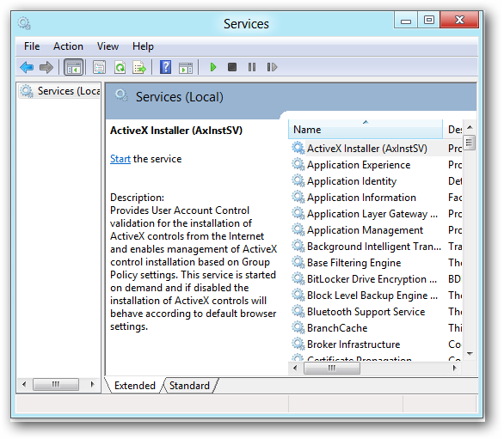Select Services (Local) tree node
The width and height of the screenshot is (504, 439).
pyautogui.click(x=60, y=91)
